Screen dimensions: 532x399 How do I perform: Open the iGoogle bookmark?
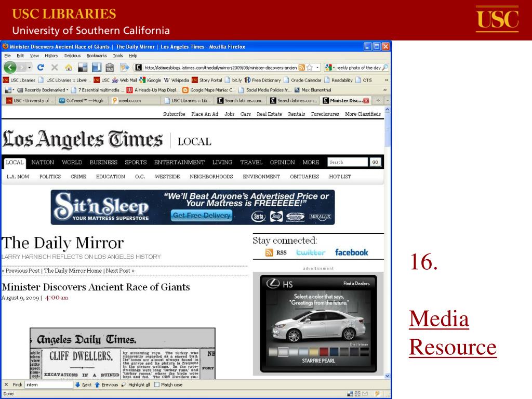pos(150,80)
